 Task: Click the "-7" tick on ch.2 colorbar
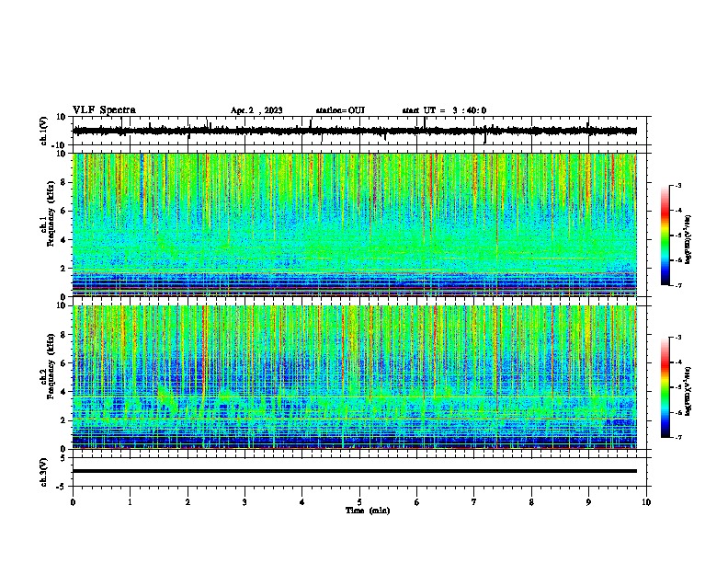tap(677, 437)
